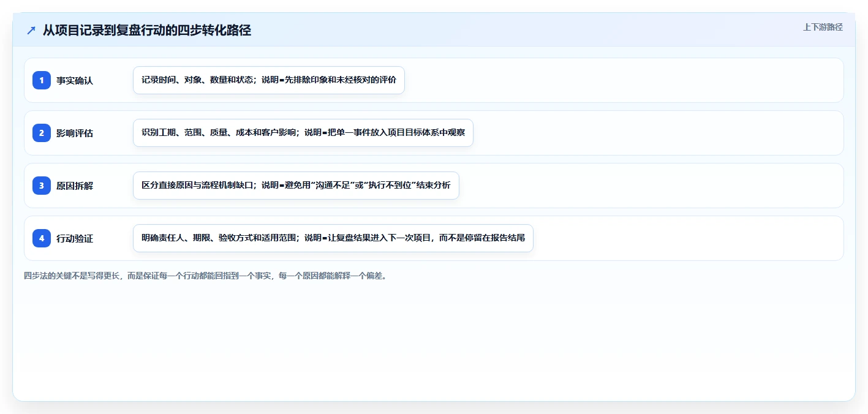Click the footnote starting 四步法的关键不是写得更长
Image resolution: width=868 pixels, height=414 pixels.
205,276
